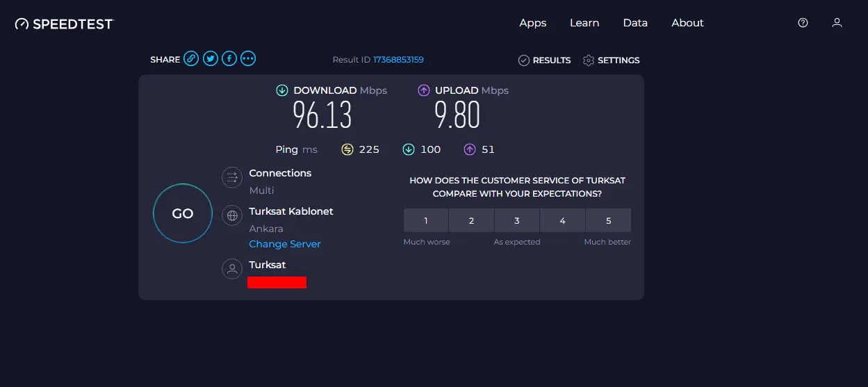Click the Turksat provider person icon
This screenshot has width=868, height=387.
pyautogui.click(x=232, y=269)
